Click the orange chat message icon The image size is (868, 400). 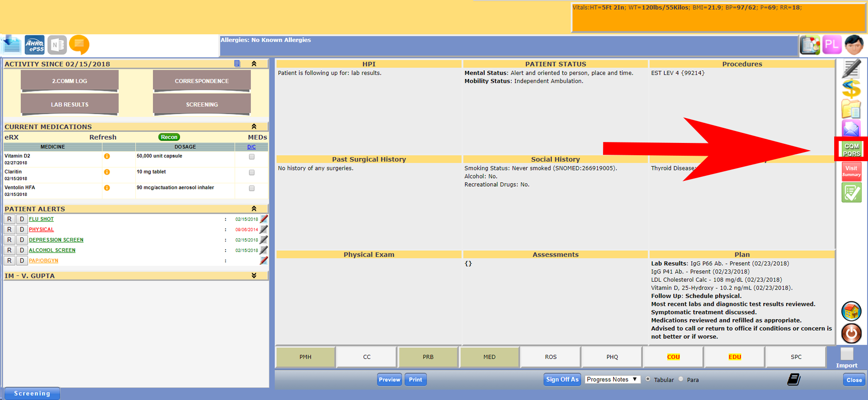[x=79, y=45]
